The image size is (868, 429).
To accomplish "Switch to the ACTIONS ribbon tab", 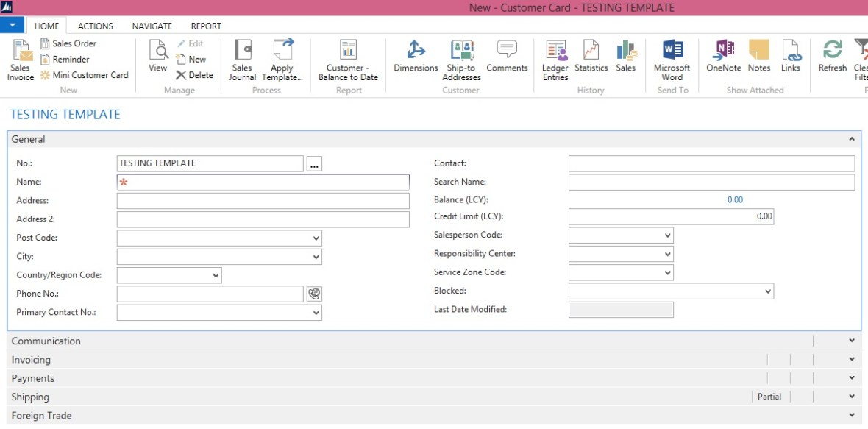I will point(96,26).
